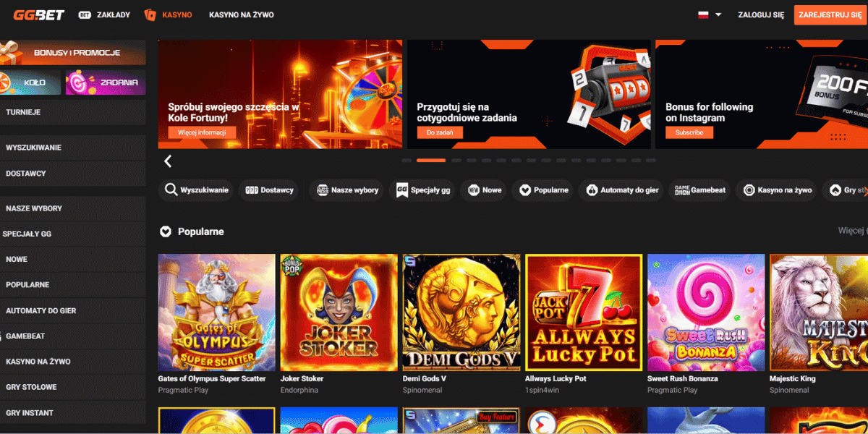This screenshot has width=868, height=434.
Task: Click Więcej informacji on Kole Fortuny banner
Action: (202, 132)
